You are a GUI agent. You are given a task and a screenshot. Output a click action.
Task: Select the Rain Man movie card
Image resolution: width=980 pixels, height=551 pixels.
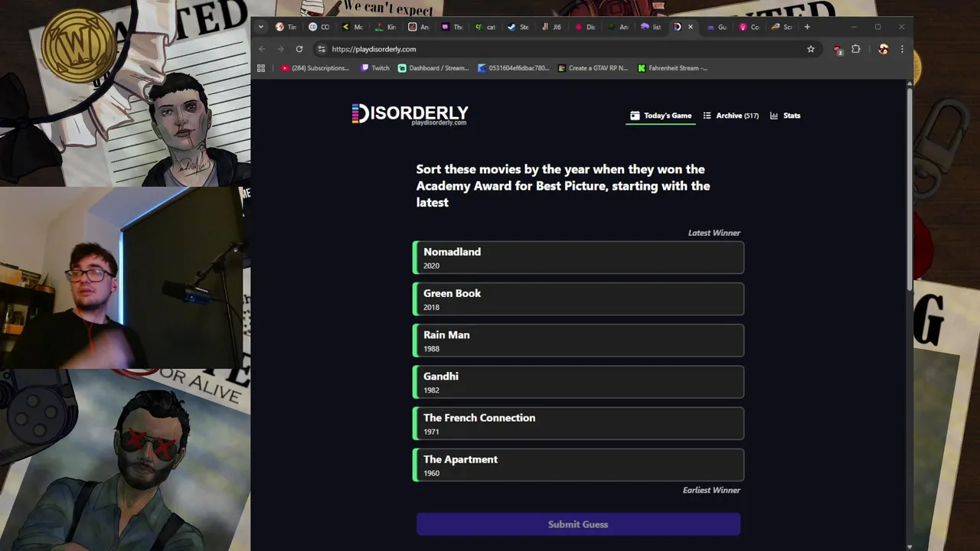point(578,341)
